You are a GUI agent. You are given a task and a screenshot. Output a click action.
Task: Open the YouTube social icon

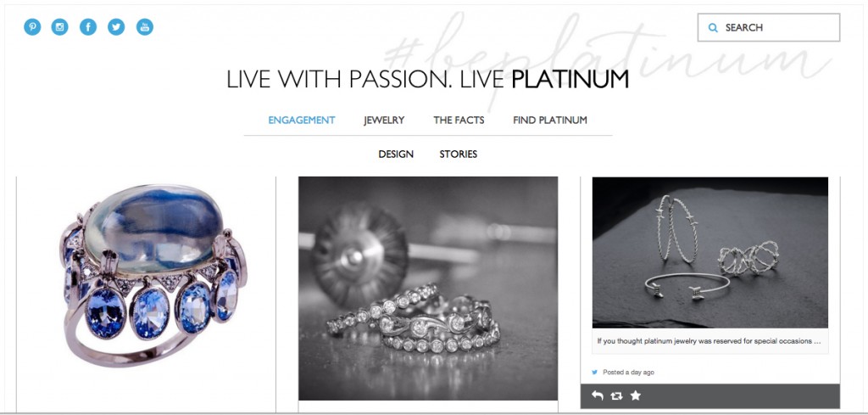144,26
